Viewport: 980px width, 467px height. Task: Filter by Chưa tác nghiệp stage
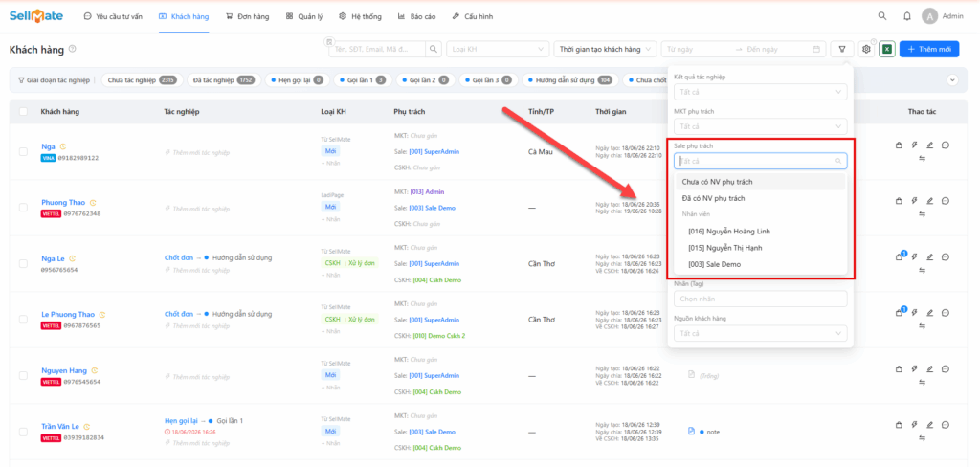(142, 80)
